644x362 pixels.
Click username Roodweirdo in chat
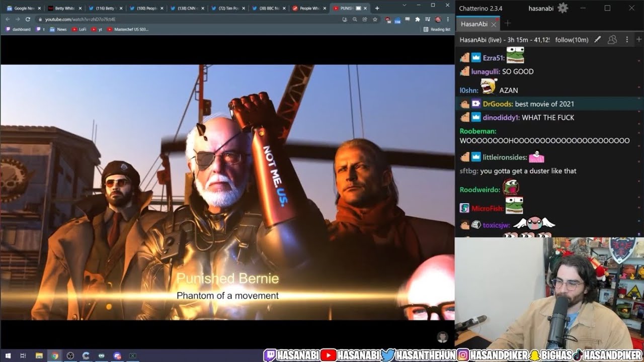pos(480,190)
